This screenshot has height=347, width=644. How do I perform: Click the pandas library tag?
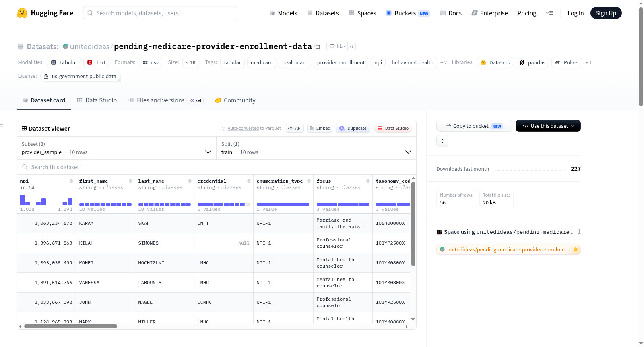[532, 62]
